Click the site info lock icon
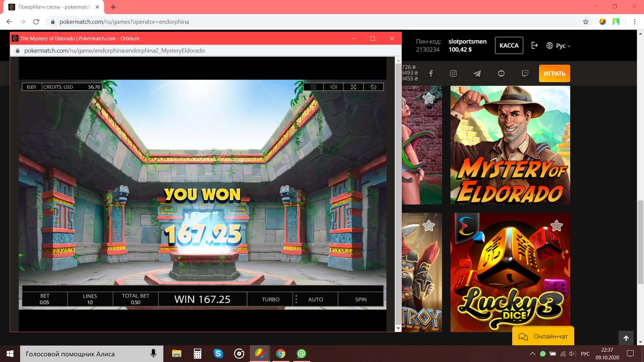The image size is (644, 362). [x=53, y=22]
